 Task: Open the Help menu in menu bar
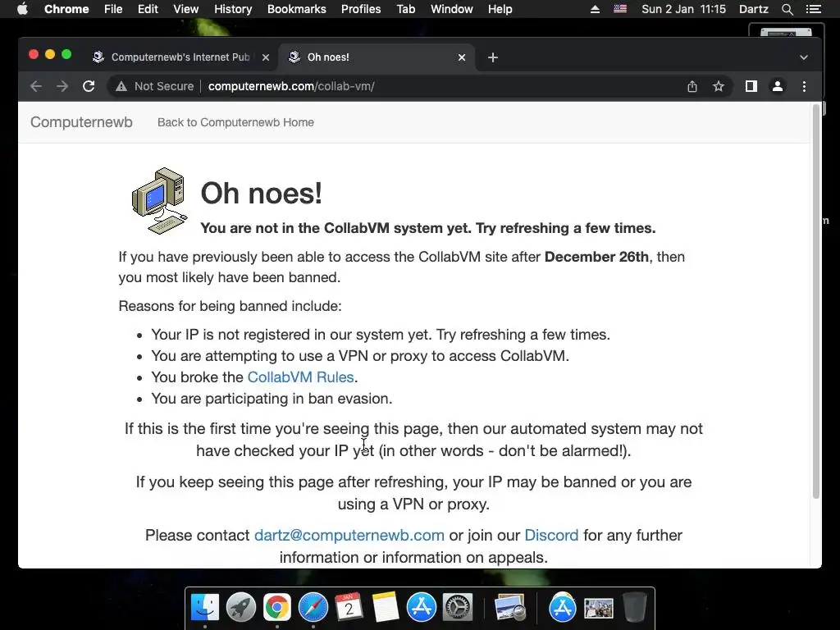point(500,9)
